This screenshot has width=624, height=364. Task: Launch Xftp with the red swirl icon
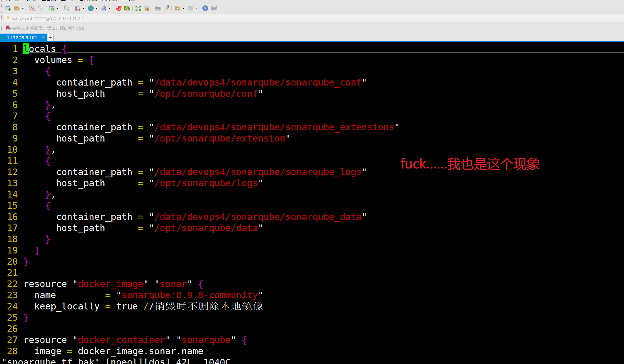[118, 8]
